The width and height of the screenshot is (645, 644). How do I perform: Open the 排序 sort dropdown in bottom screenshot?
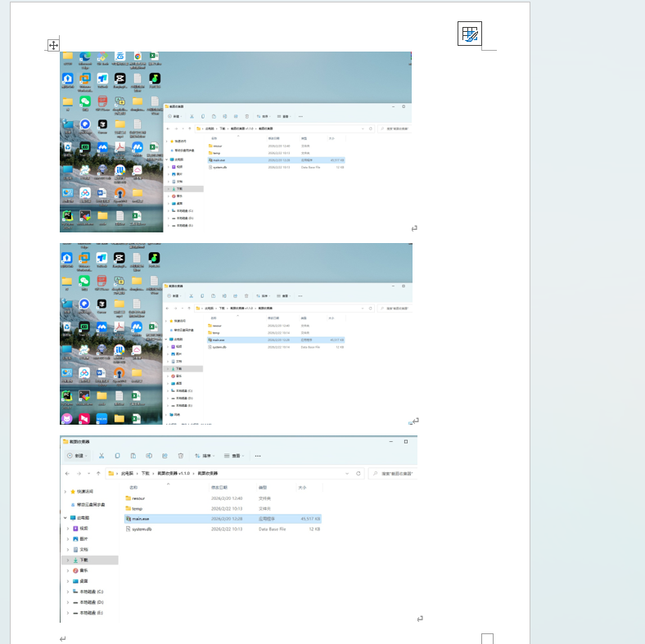205,456
